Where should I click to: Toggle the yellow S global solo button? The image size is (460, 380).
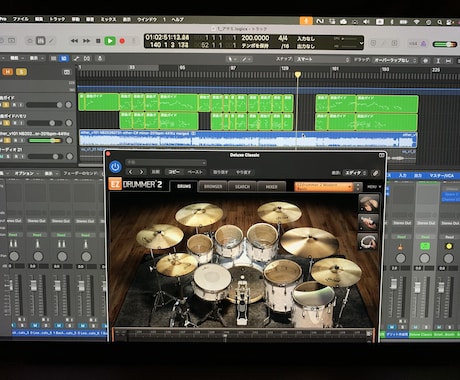click(21, 72)
